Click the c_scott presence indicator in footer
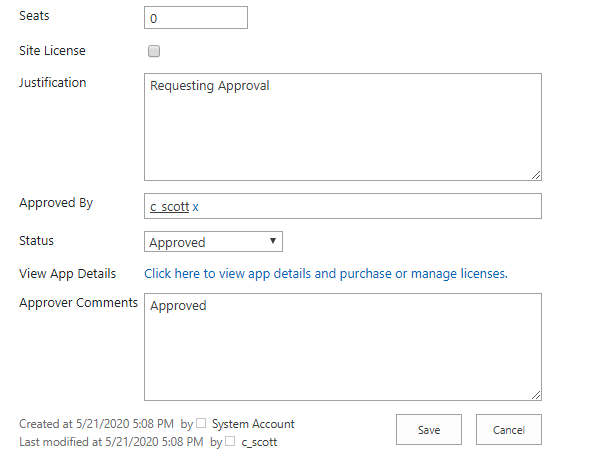590x468 pixels. 230,441
